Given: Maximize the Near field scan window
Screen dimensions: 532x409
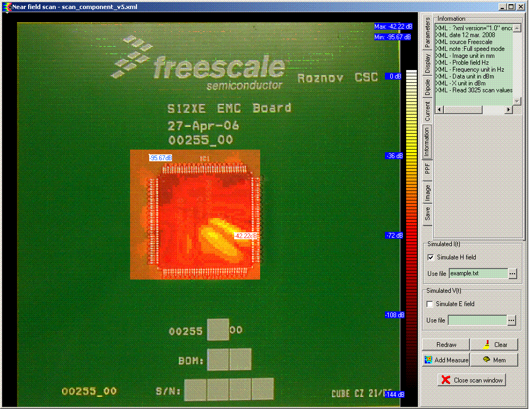Looking at the screenshot, I should pos(511,7).
